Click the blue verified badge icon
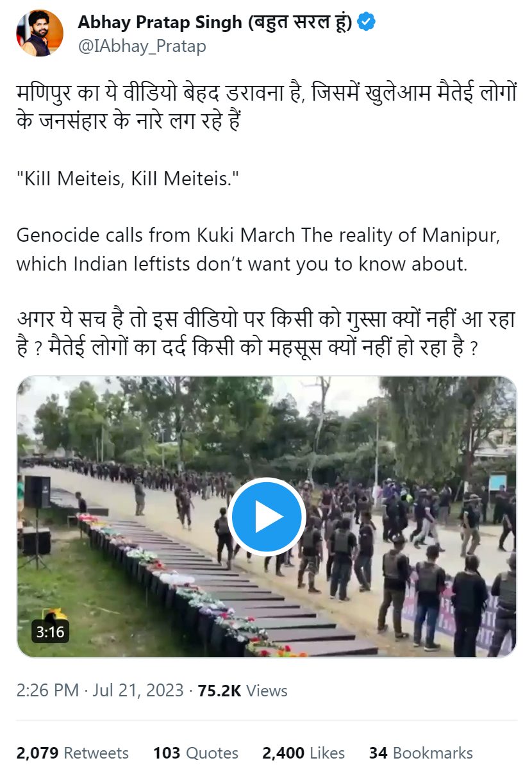The image size is (532, 781). pyautogui.click(x=367, y=22)
